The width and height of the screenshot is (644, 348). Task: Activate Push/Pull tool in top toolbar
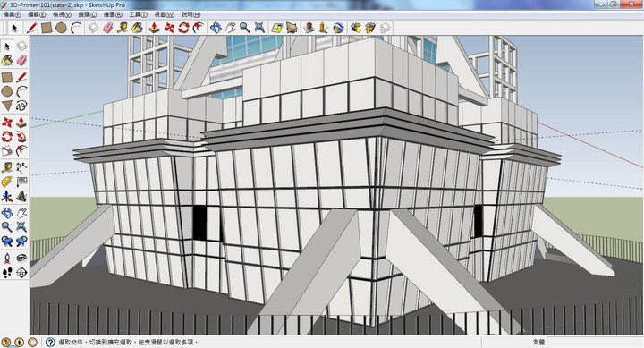[154, 28]
